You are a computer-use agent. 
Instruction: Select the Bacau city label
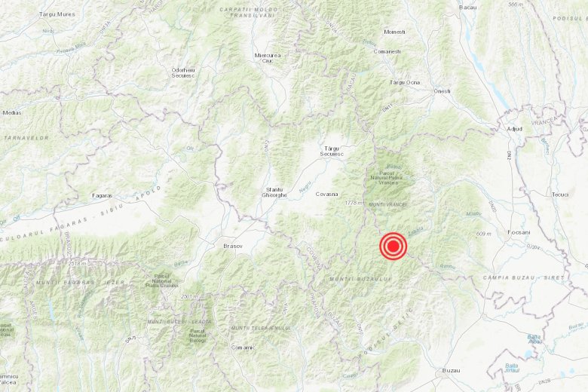tap(468, 7)
